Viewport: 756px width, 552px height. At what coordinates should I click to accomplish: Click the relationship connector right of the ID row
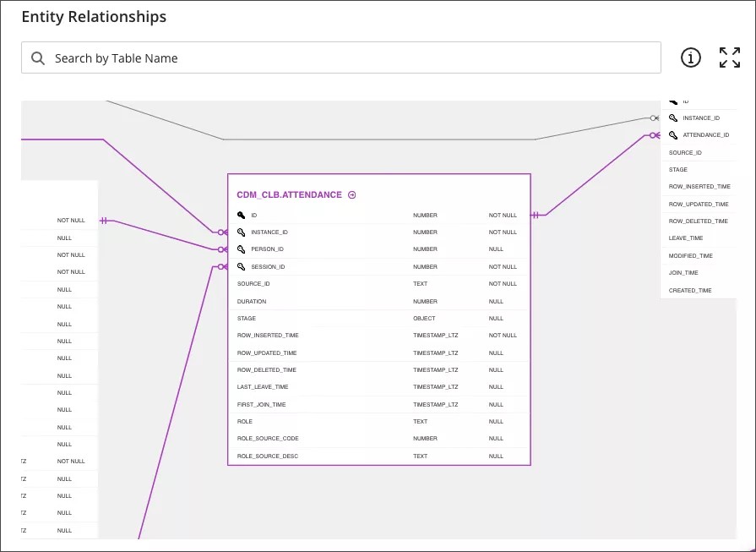pyautogui.click(x=536, y=216)
